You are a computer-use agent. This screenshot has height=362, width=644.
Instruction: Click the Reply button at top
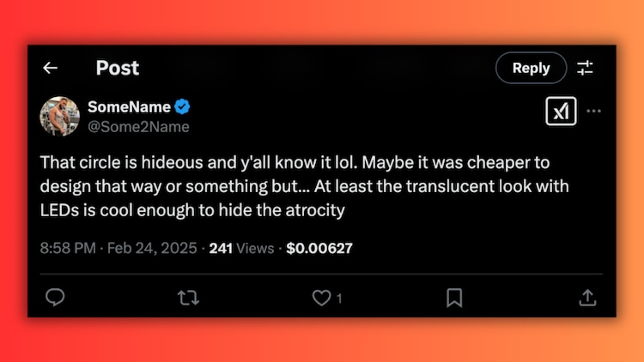point(531,68)
